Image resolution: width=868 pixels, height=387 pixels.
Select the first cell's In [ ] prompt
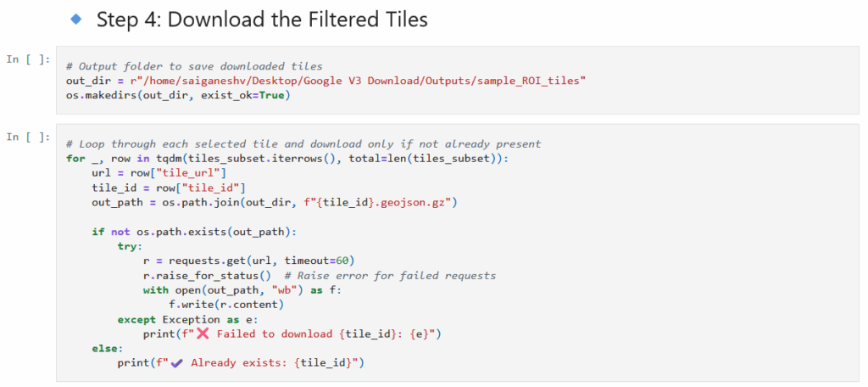click(x=28, y=59)
